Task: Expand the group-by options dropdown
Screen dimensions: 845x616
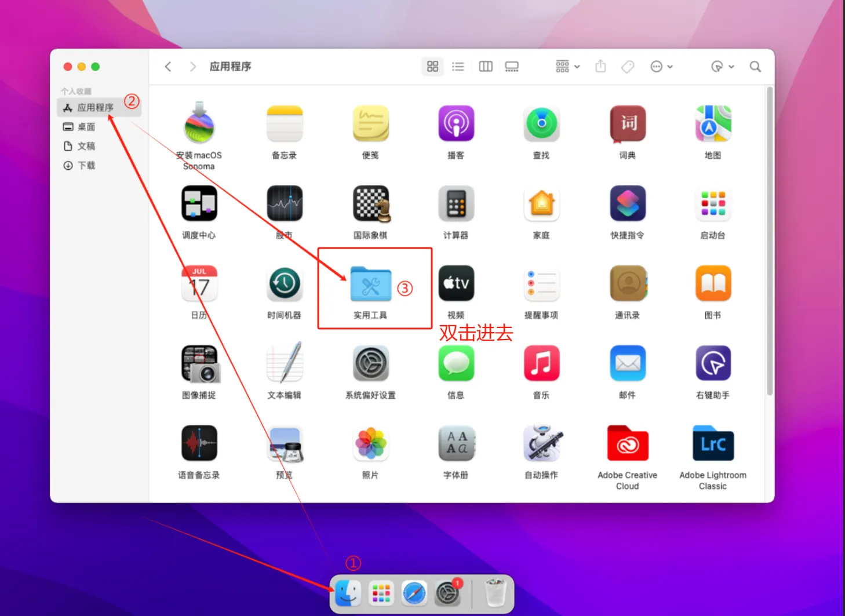Action: click(x=567, y=67)
